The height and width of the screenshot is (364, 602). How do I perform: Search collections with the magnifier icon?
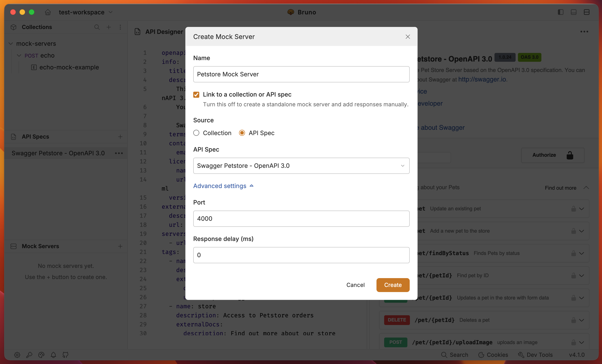click(x=97, y=27)
